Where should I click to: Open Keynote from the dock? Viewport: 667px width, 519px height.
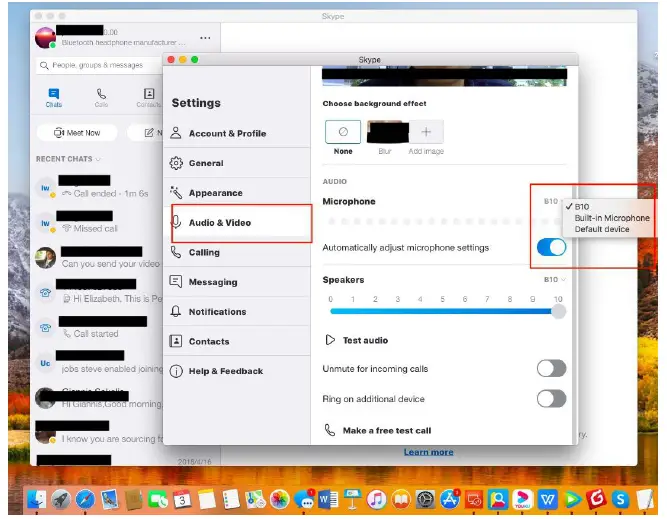pyautogui.click(x=352, y=499)
